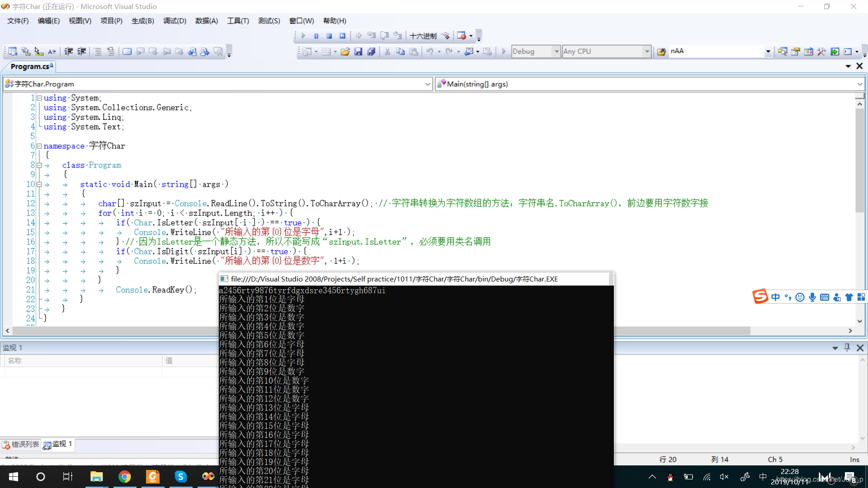Click the Step Into debug icon
The image size is (868, 488).
point(372,36)
